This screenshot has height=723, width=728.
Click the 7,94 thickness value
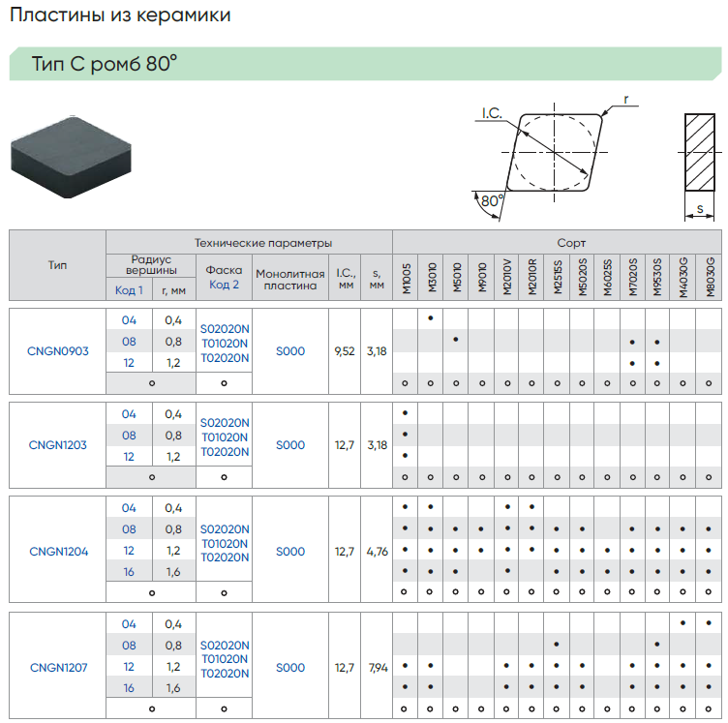click(x=378, y=668)
